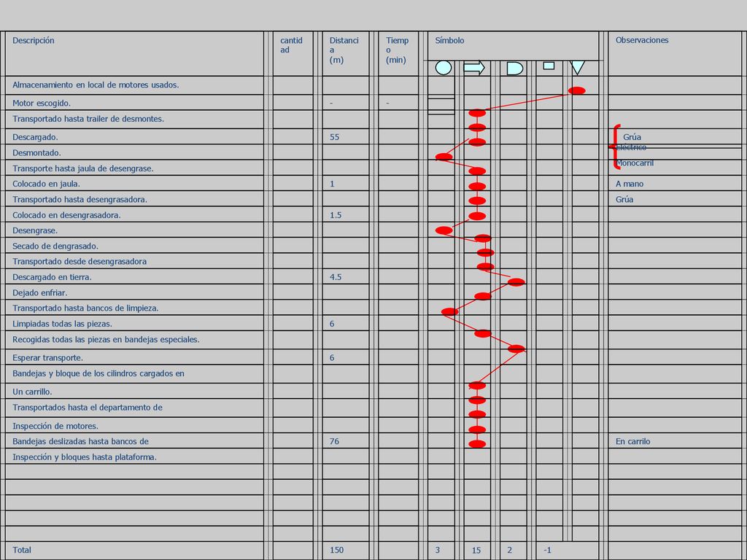747x560 pixels.
Task: Click 'Transportado hasta desengrasadora.' description
Action: pyautogui.click(x=80, y=200)
